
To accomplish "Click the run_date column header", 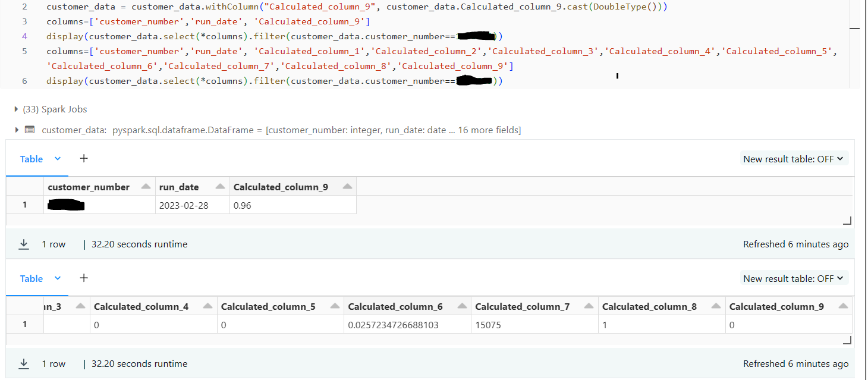I will pyautogui.click(x=179, y=187).
